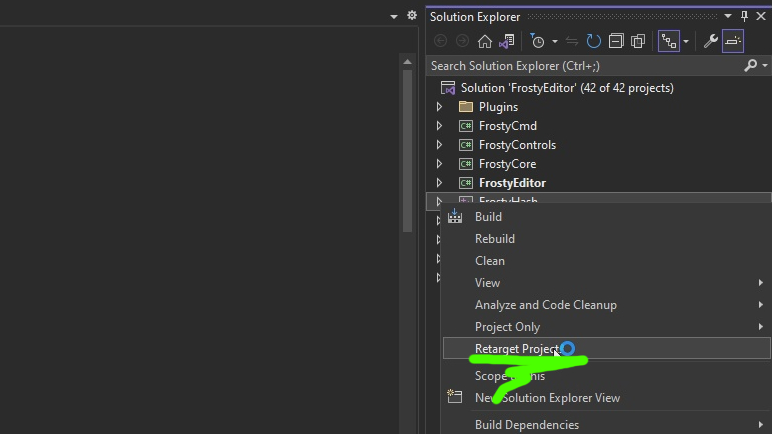Open editor tab list dropdown arrow
Image resolution: width=772 pixels, height=434 pixels.
tap(394, 17)
